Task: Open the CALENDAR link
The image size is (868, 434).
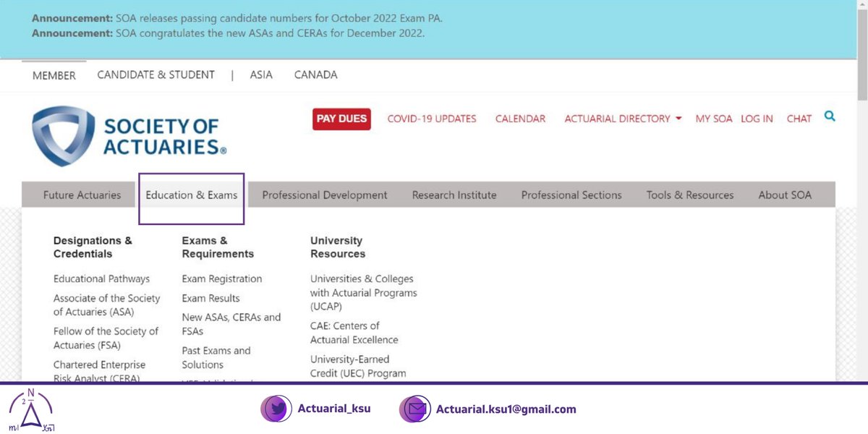Action: (520, 119)
